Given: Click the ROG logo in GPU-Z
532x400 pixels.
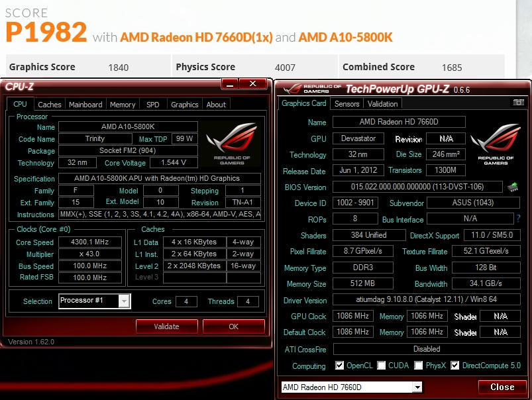Looking at the screenshot, I should coord(496,145).
